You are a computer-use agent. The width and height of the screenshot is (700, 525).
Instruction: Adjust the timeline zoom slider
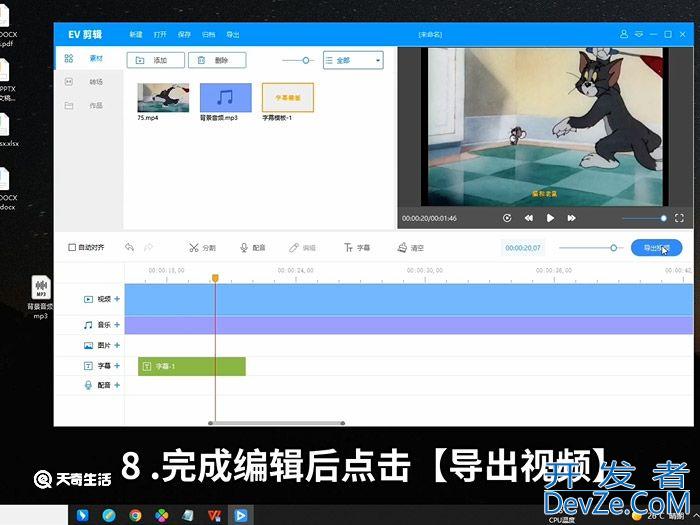591,248
